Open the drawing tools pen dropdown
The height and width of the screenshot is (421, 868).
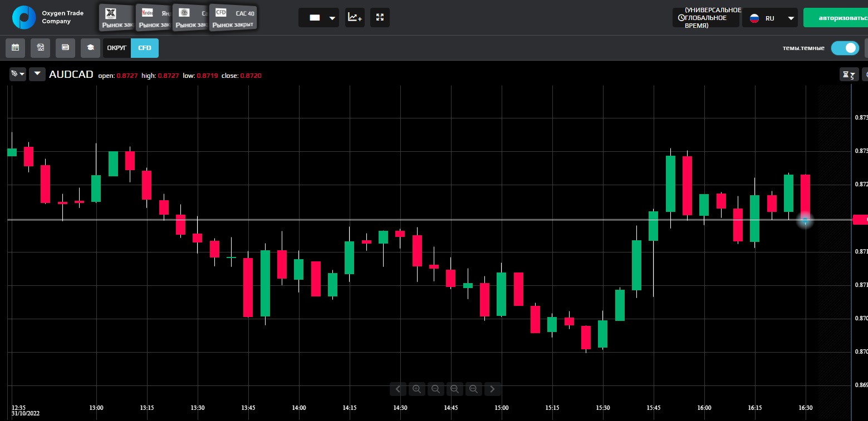pos(18,74)
